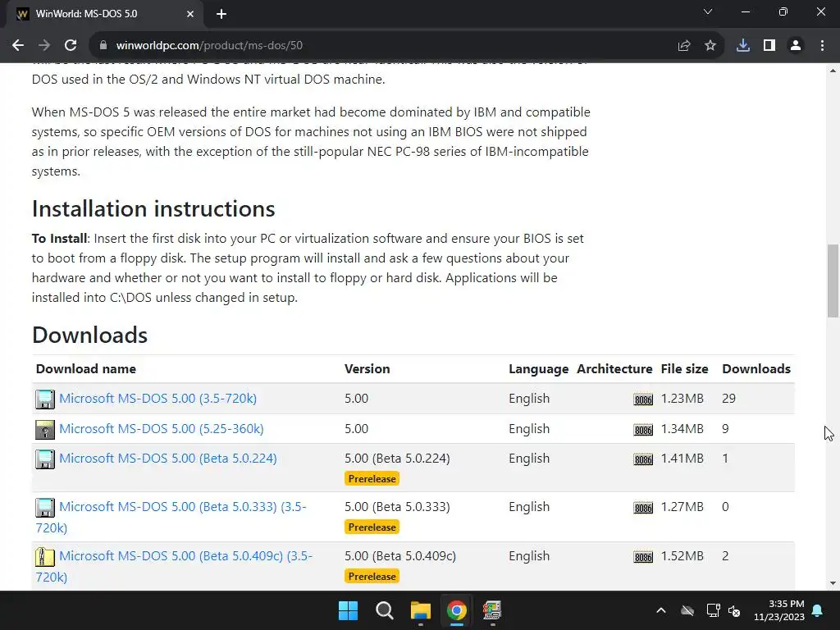Toggle the browser side panel
840x630 pixels.
[769, 46]
